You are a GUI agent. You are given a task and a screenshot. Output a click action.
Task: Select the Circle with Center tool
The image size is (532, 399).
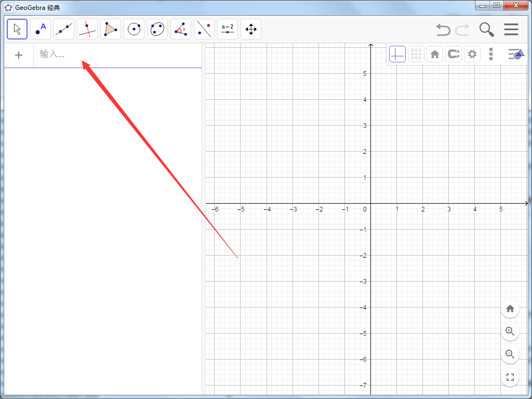point(134,29)
